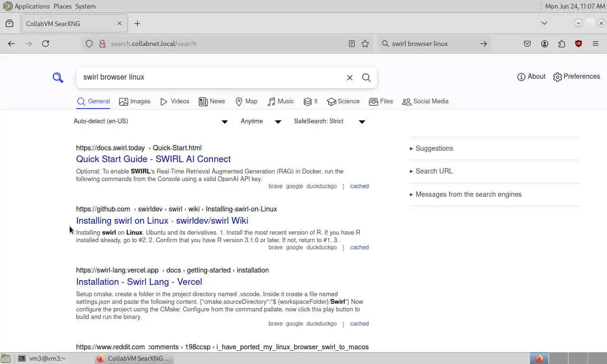The width and height of the screenshot is (607, 364).
Task: Open the uBlock Origin extension icon
Action: point(579,44)
